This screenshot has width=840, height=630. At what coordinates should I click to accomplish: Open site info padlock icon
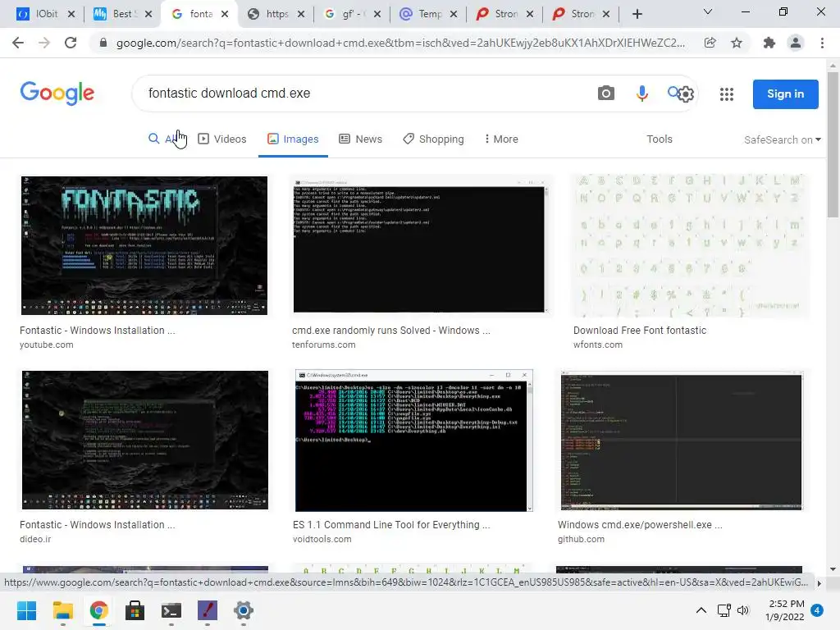coord(103,43)
